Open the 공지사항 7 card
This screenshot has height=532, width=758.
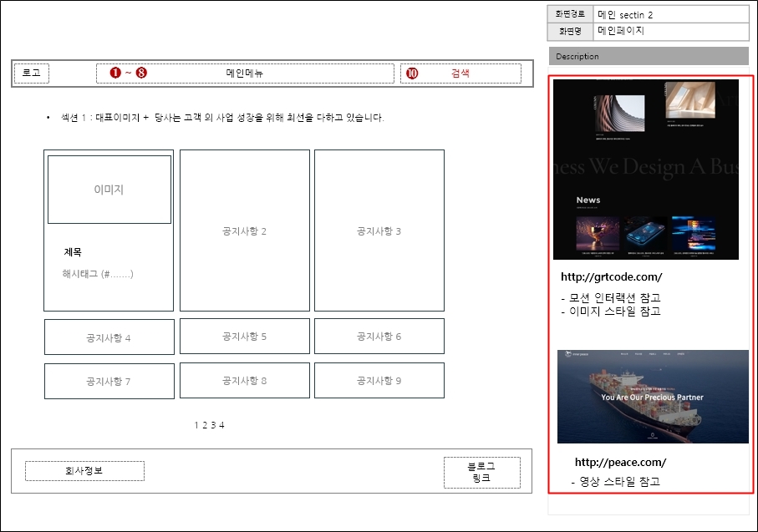point(109,381)
